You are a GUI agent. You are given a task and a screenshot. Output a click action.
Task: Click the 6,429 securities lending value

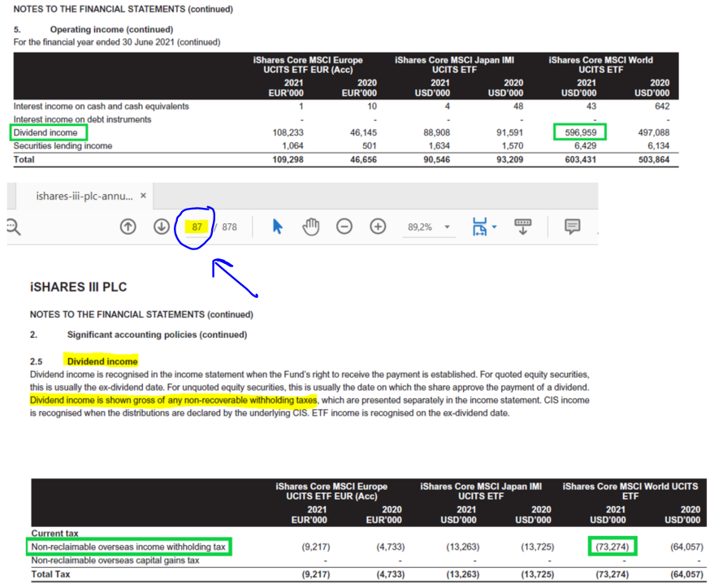click(x=585, y=145)
